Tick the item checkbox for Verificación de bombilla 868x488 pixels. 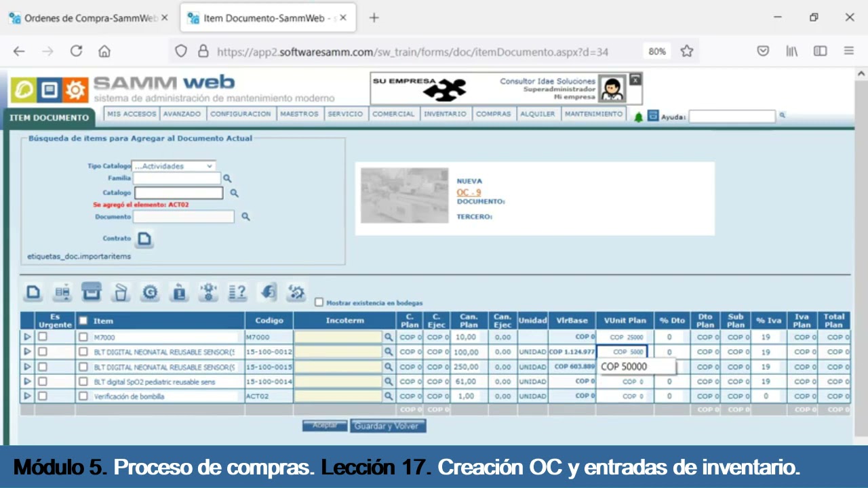pos(83,396)
